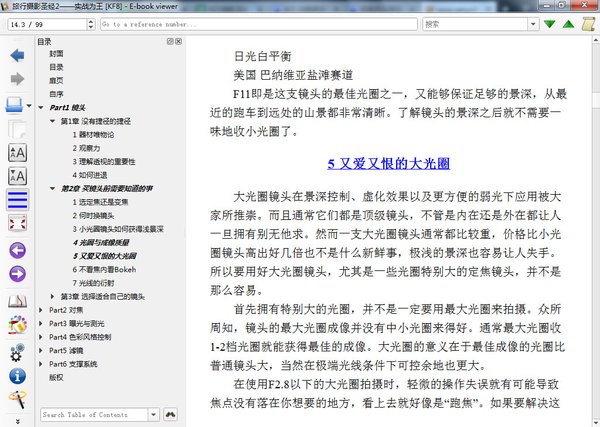Find previous match with the green up arrow
The height and width of the screenshot is (427, 600).
(x=569, y=24)
